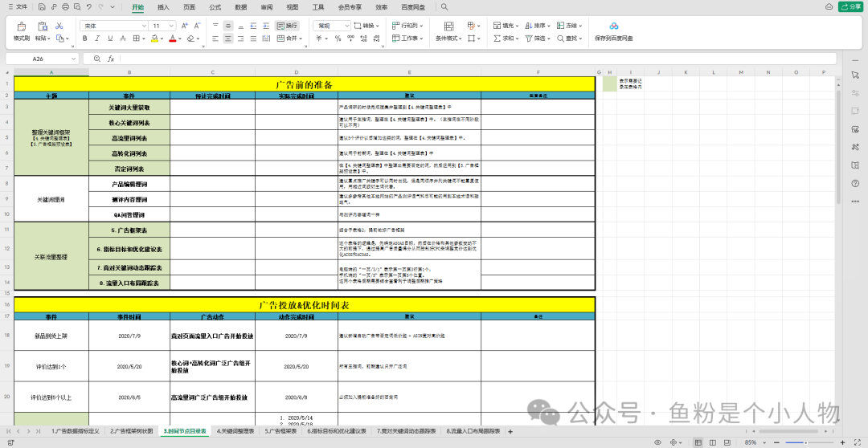Image resolution: width=868 pixels, height=448 pixels.
Task: Cut selection with the scissors icon
Action: [59, 26]
